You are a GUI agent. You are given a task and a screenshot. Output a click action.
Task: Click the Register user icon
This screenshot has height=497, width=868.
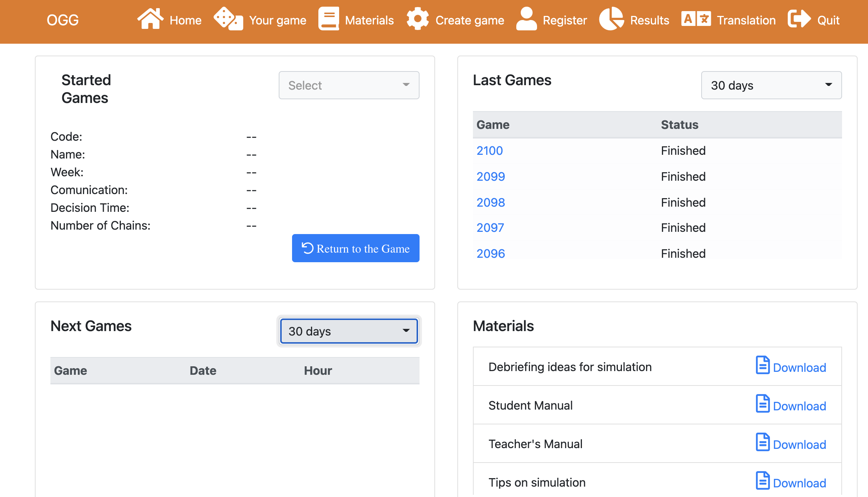click(x=526, y=19)
